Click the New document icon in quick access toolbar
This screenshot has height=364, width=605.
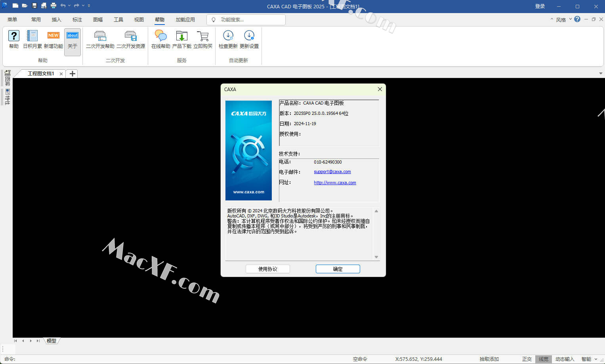(15, 6)
